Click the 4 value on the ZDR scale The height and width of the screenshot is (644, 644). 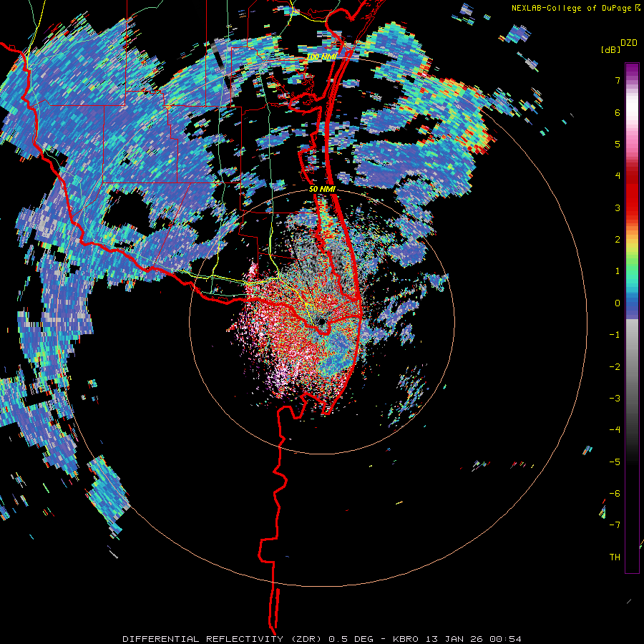coord(618,176)
